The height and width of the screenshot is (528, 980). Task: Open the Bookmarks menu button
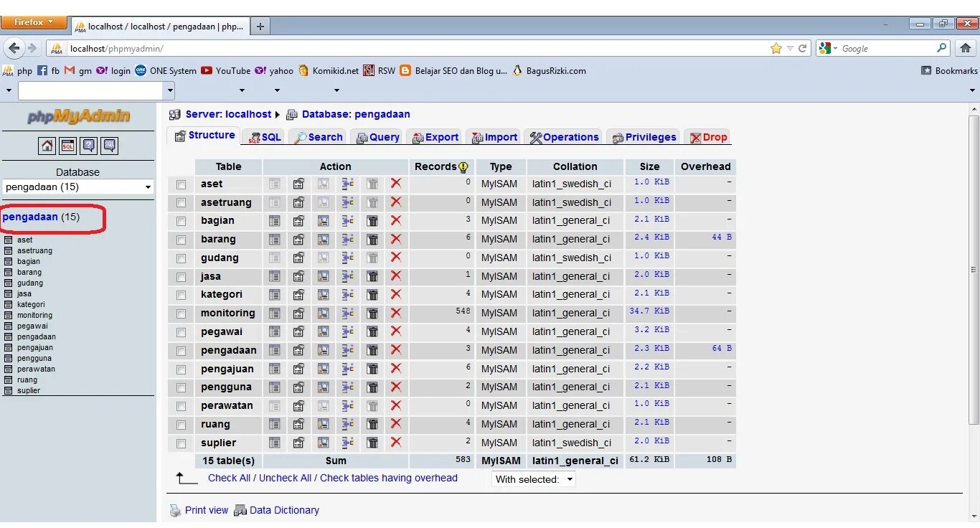(948, 70)
